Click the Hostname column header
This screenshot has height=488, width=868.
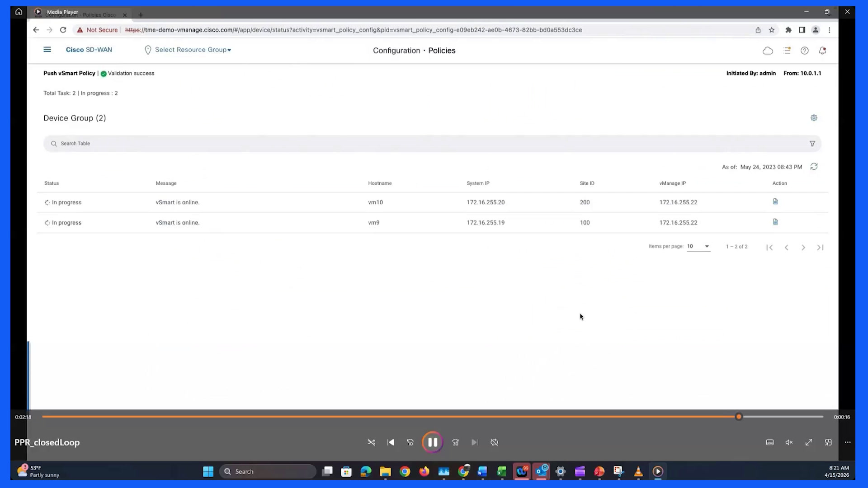click(x=380, y=183)
